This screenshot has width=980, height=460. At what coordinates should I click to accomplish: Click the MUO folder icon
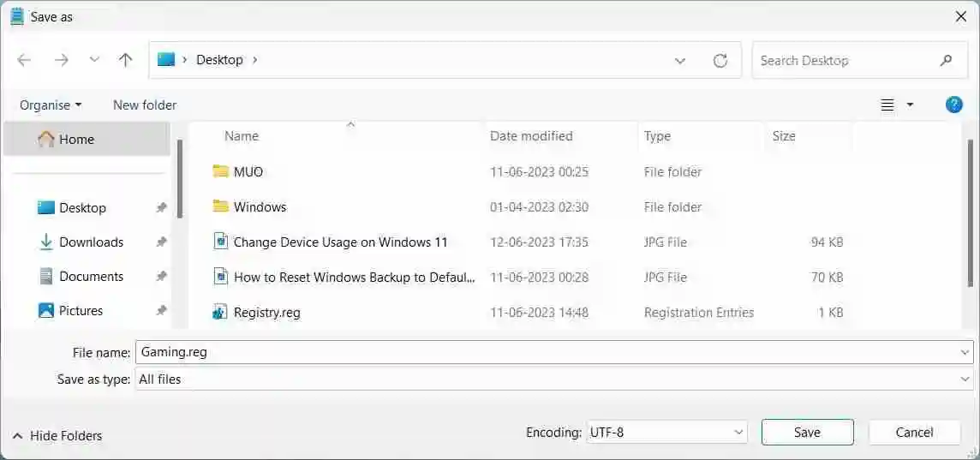(x=220, y=171)
